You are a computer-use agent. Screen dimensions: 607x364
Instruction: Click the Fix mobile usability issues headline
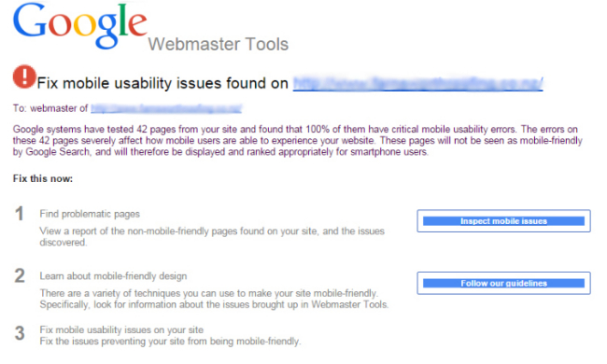[162, 83]
